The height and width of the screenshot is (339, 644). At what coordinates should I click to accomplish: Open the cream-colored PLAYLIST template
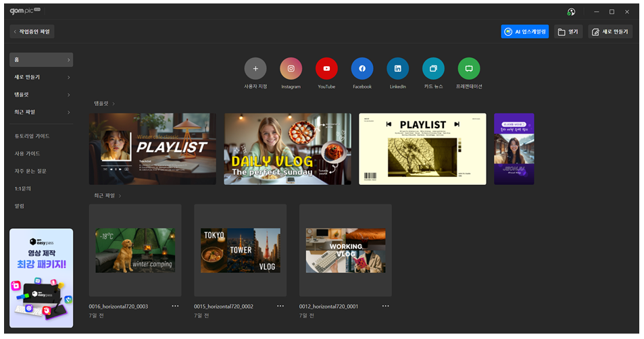click(x=422, y=149)
